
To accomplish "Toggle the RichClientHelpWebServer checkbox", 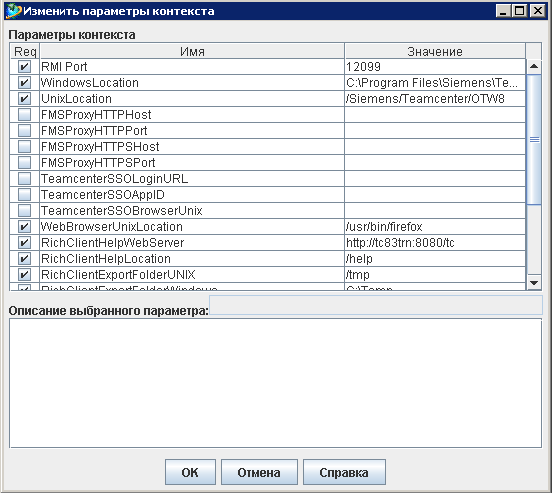I will click(x=24, y=242).
